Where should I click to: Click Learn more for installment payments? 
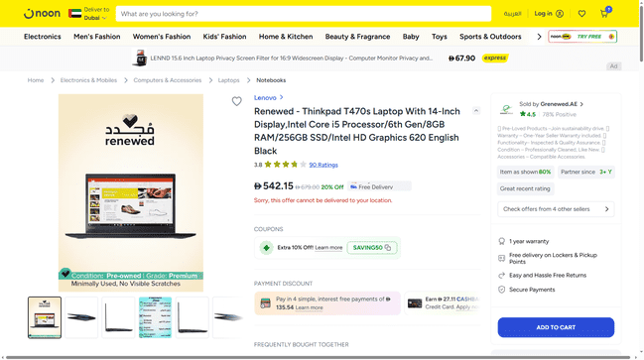[309, 307]
